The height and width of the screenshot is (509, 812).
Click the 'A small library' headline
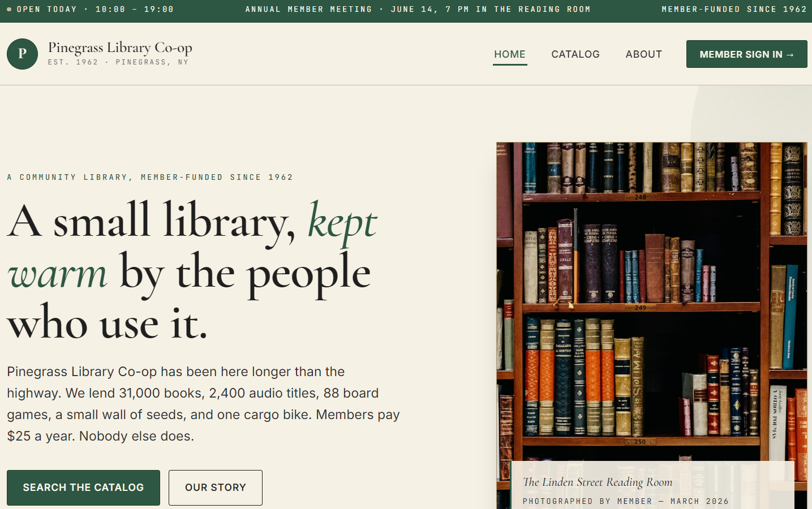pyautogui.click(x=192, y=271)
